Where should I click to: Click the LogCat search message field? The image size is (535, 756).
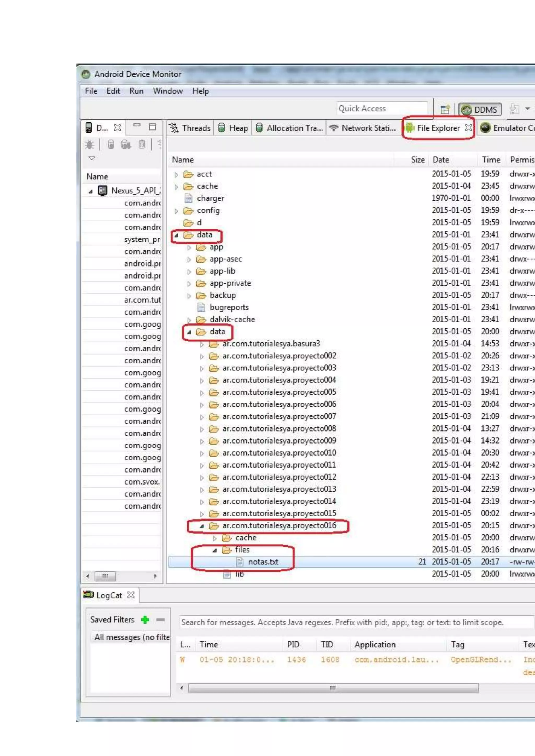(343, 622)
